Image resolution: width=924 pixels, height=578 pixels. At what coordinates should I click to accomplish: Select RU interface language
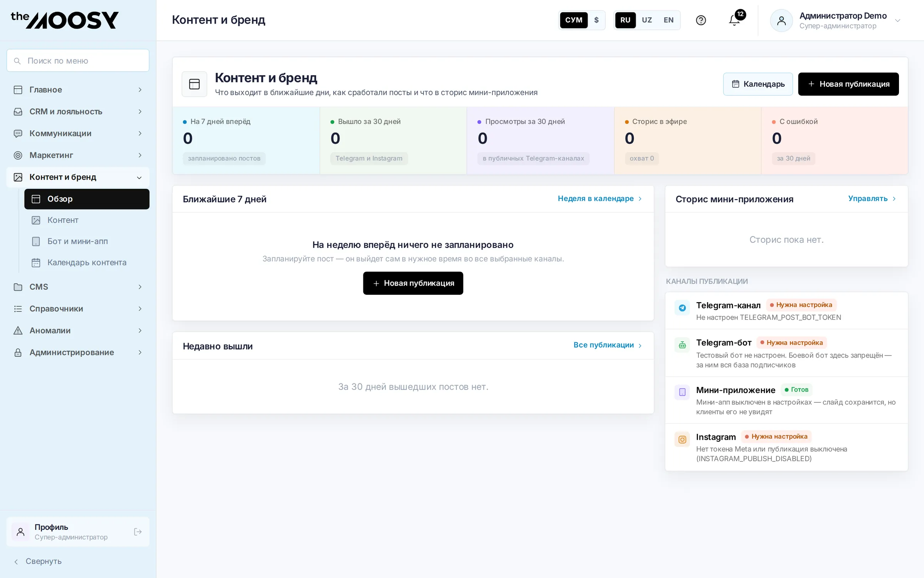point(625,20)
